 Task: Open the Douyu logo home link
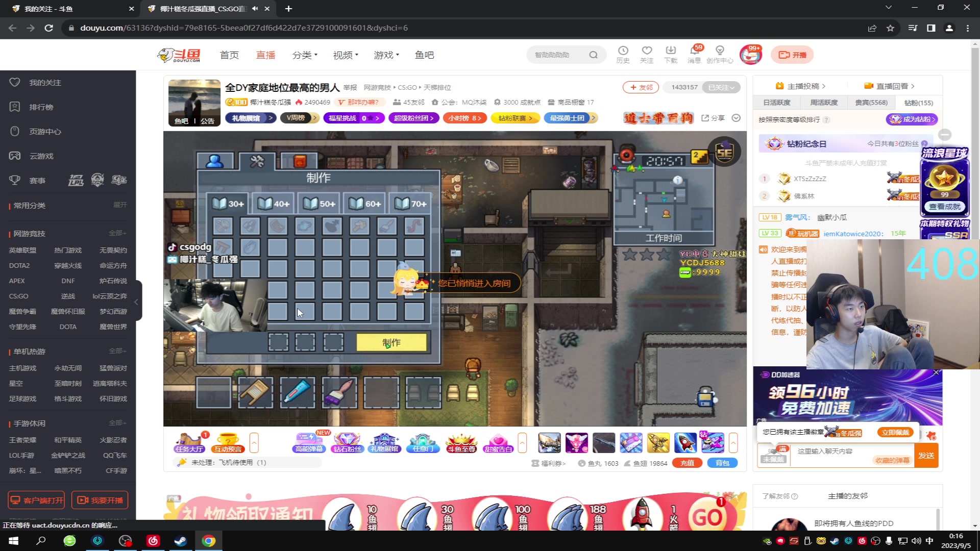179,55
